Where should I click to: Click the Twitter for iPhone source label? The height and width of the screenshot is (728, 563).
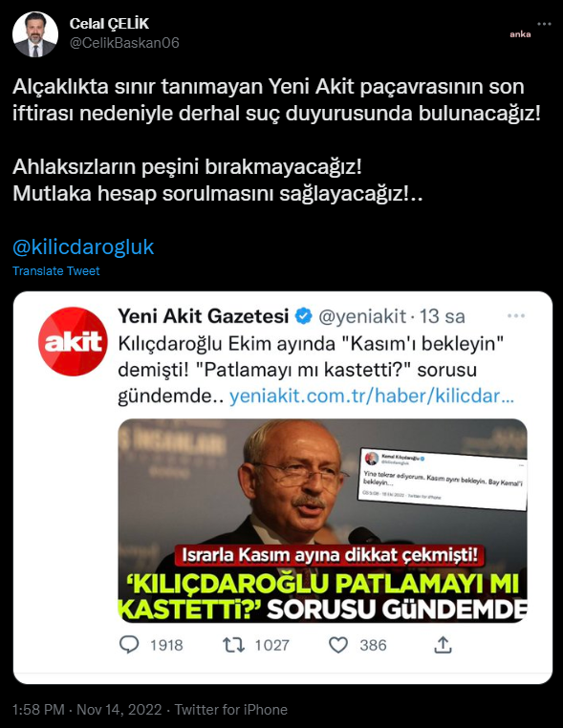[231, 710]
